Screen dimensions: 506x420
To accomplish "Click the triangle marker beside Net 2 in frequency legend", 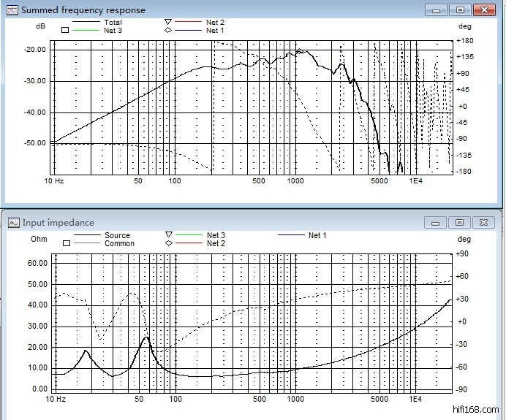I will [167, 23].
